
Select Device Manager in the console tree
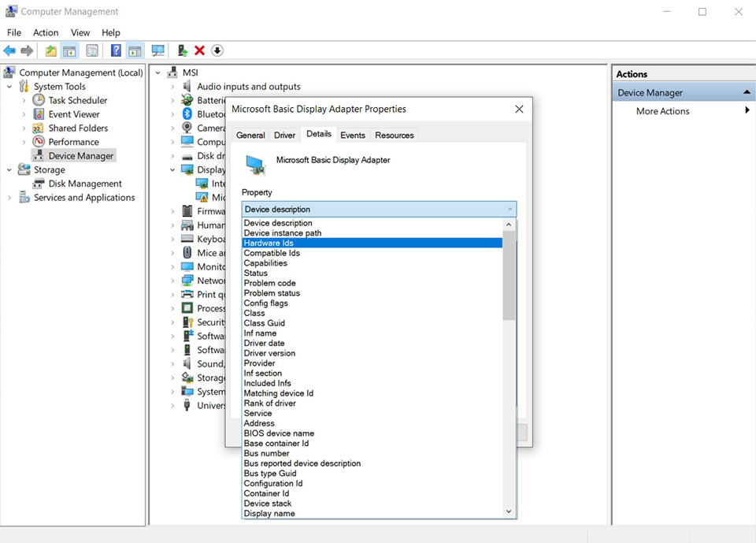[81, 155]
